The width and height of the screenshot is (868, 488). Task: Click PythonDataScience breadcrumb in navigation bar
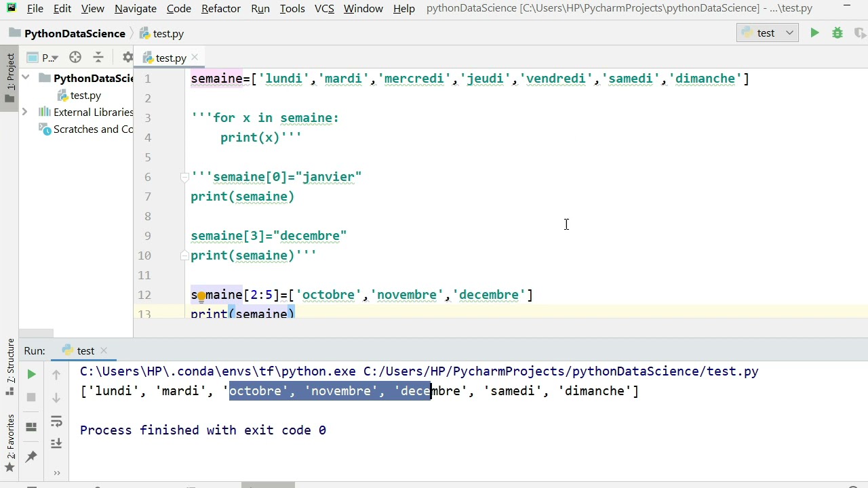[68, 33]
